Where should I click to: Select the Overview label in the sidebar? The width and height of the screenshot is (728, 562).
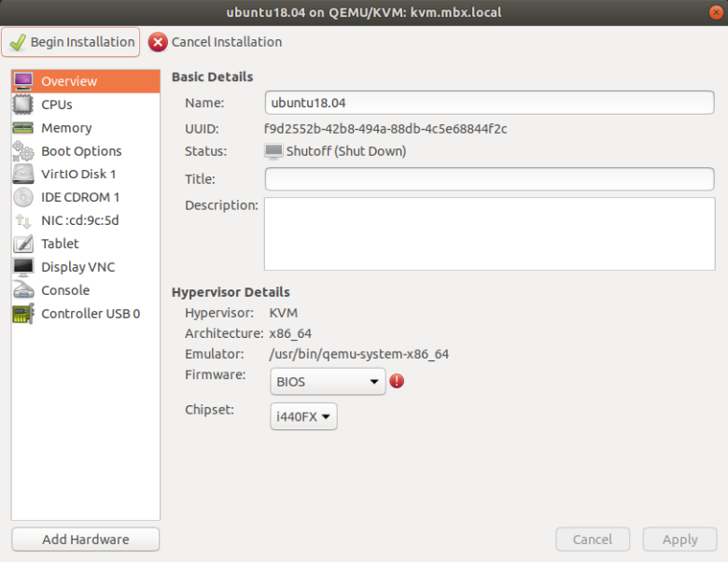pyautogui.click(x=69, y=81)
